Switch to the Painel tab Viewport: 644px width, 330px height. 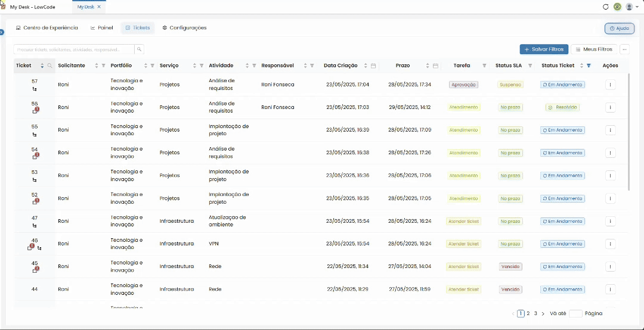click(x=101, y=28)
